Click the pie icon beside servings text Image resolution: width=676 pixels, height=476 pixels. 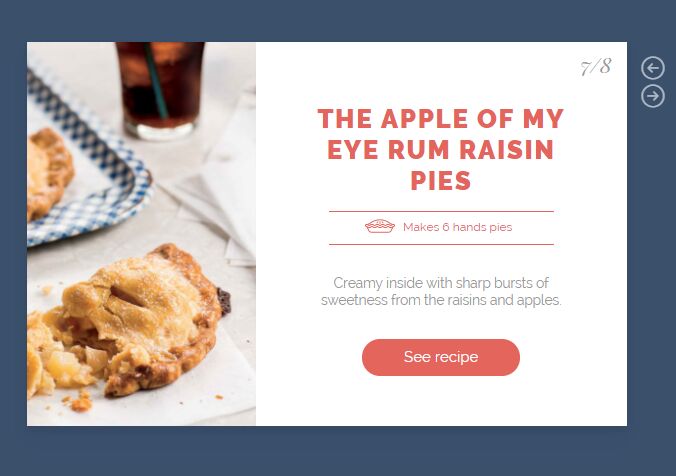point(380,226)
